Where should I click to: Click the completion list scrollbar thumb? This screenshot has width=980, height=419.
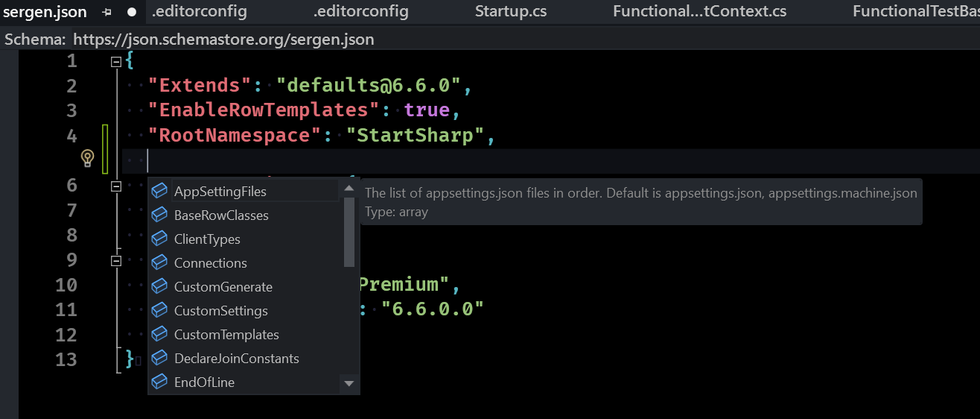pos(349,232)
